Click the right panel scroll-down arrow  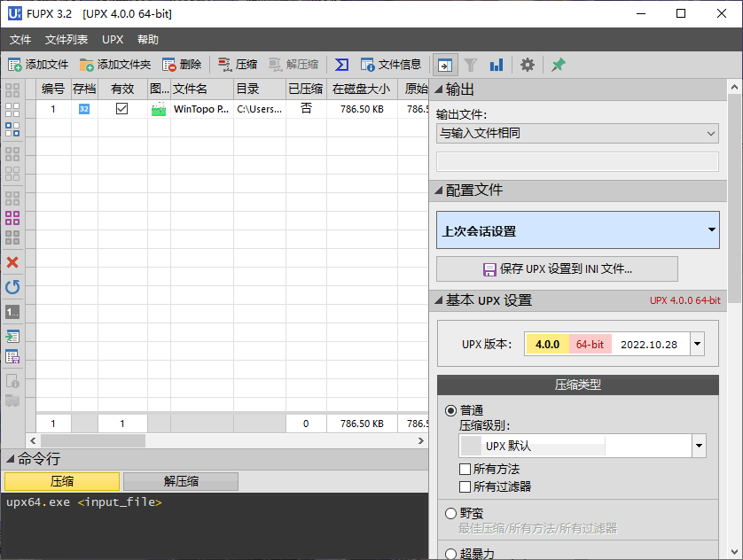coord(734,552)
